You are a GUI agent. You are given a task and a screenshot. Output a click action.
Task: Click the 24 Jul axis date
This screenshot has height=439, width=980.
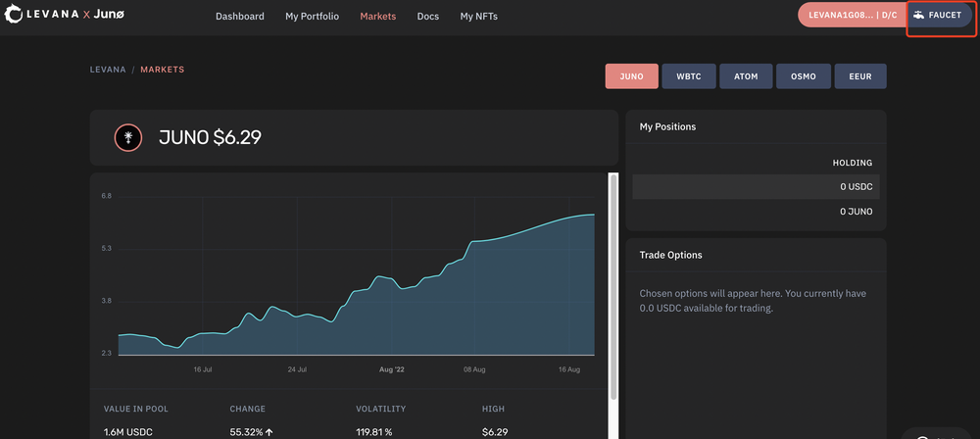[297, 369]
